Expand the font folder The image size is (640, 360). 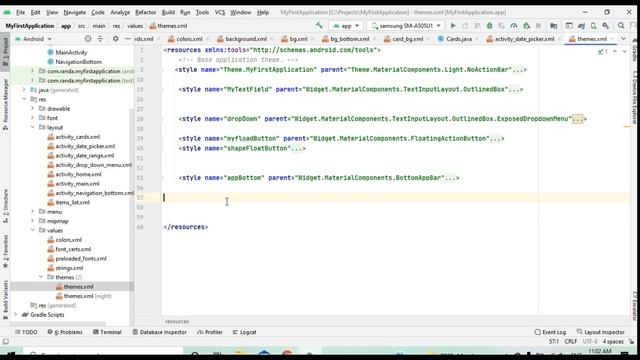point(32,118)
